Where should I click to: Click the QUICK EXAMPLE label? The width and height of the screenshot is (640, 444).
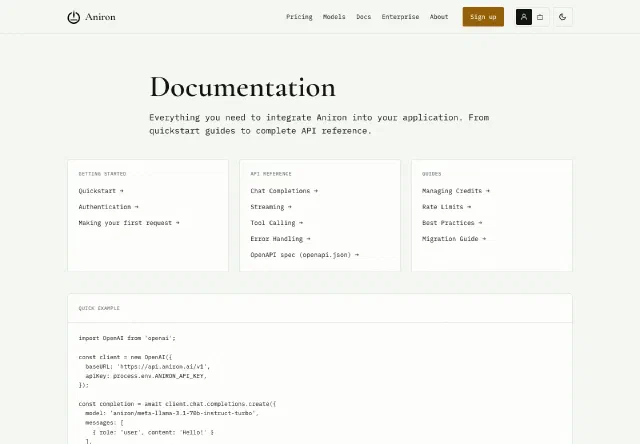[99, 308]
